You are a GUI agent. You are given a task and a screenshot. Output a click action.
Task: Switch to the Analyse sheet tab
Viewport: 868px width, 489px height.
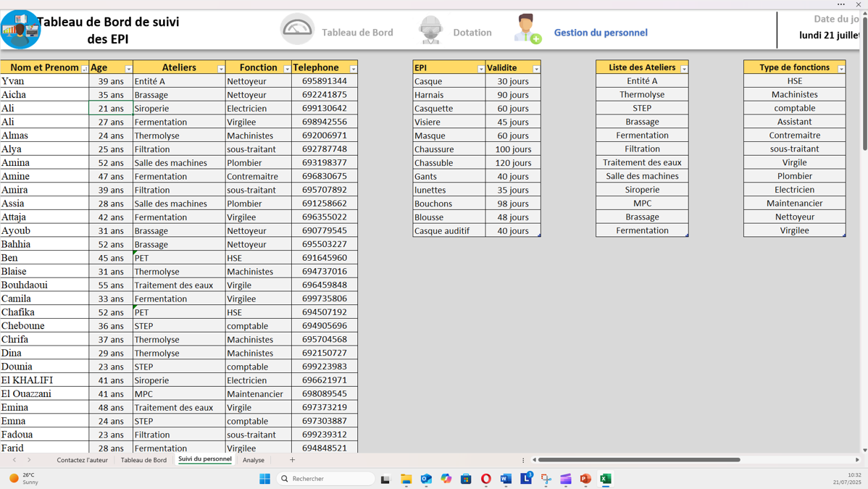tap(254, 460)
